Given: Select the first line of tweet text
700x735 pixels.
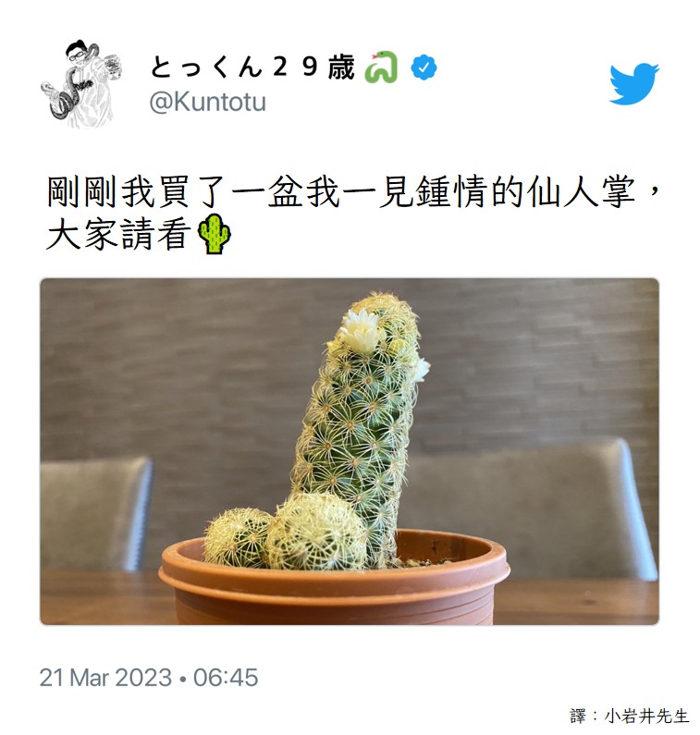Looking at the screenshot, I should pos(353,191).
